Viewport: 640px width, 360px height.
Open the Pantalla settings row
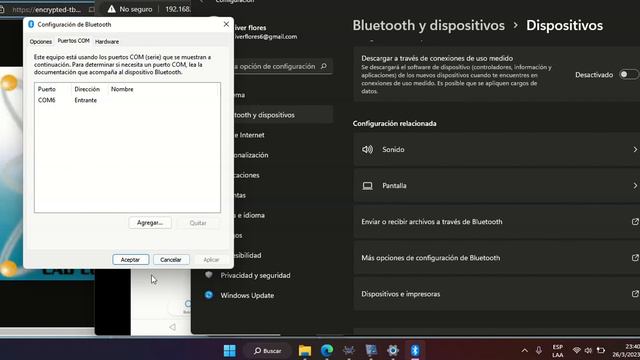pos(496,186)
